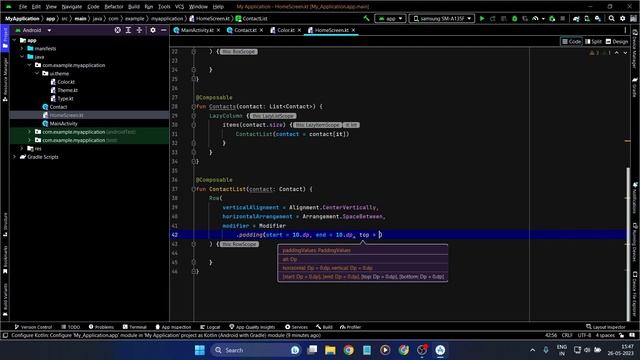Viewport: 640px width, 360px height.
Task: Open the Version Control tool window
Action: (x=33, y=327)
